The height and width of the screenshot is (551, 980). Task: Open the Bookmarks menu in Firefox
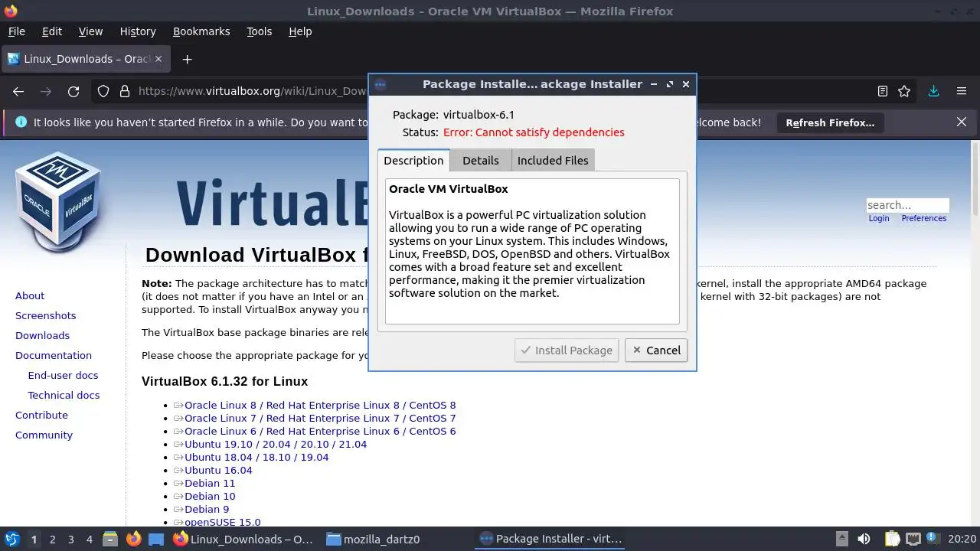(201, 31)
